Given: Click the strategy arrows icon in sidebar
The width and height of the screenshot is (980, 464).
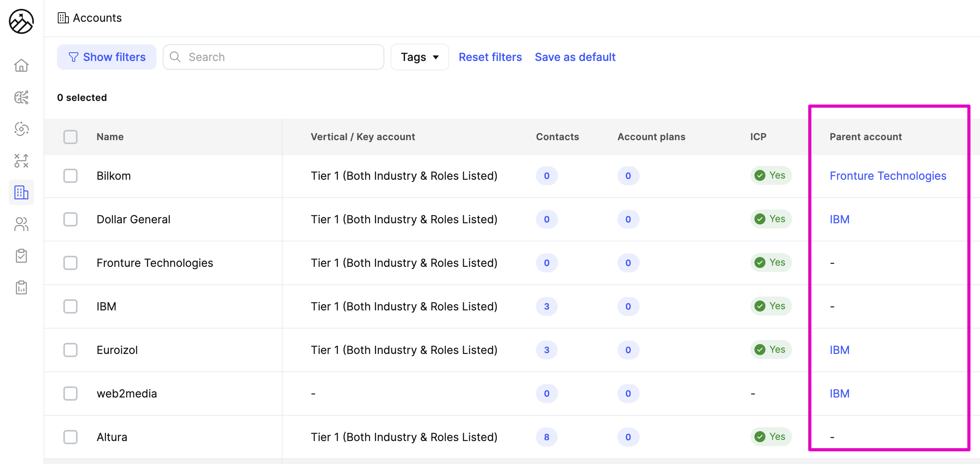Looking at the screenshot, I should pos(21,161).
